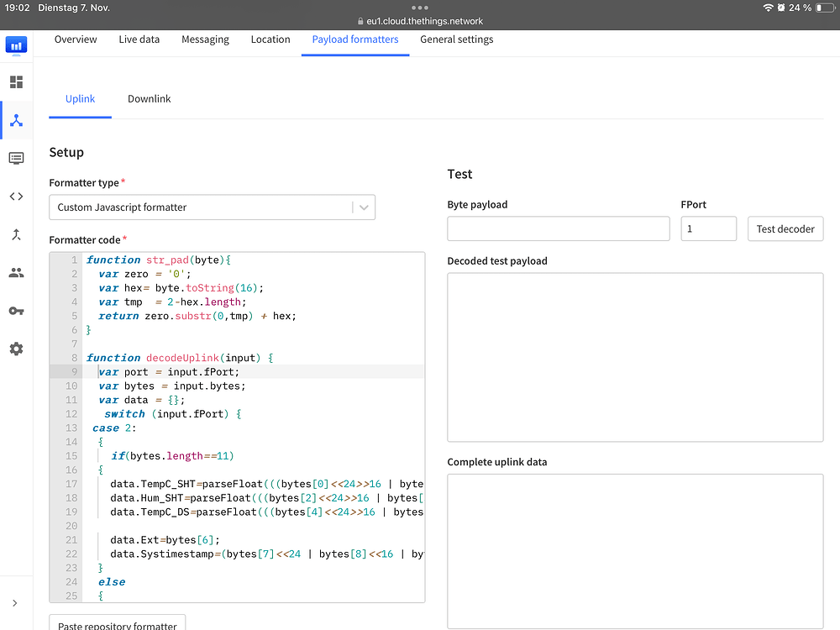The height and width of the screenshot is (630, 840).
Task: Open the Overview dashboard grid icon in sidebar
Action: [x=16, y=82]
